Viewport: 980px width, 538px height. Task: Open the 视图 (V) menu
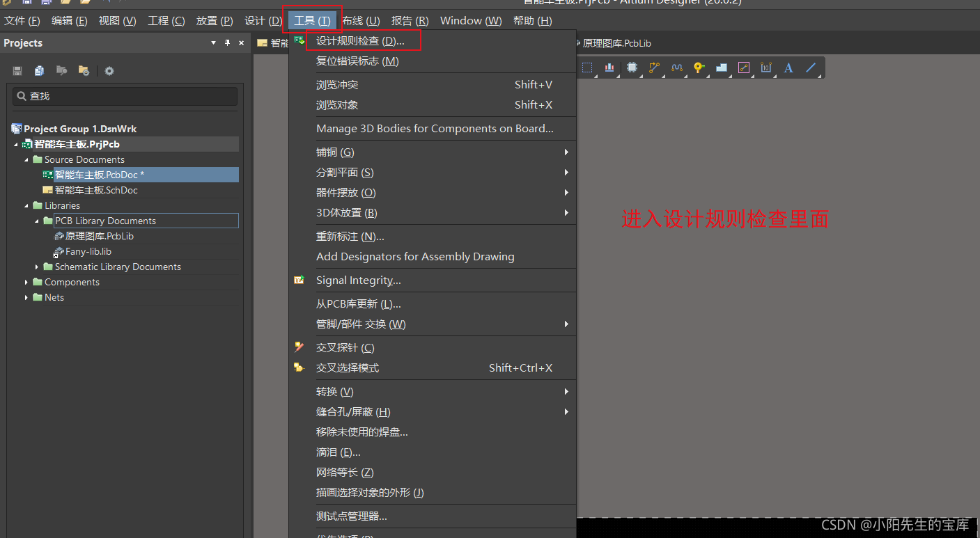click(118, 21)
